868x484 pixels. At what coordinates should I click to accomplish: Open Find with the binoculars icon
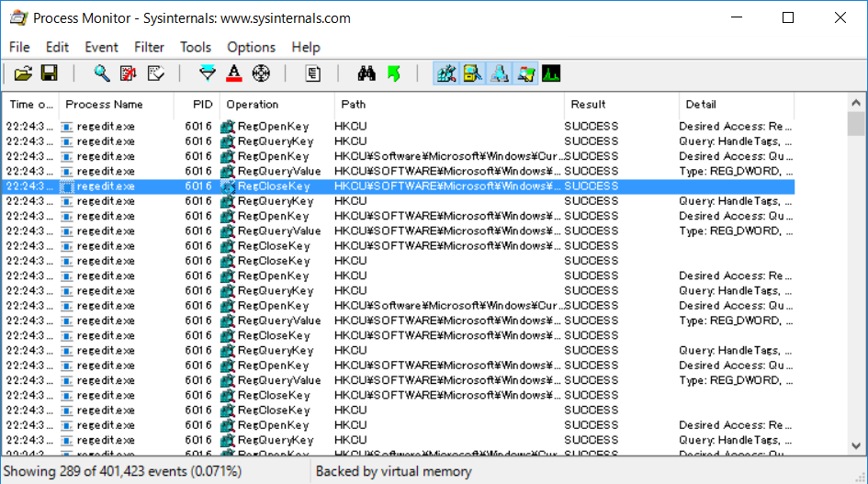[366, 73]
